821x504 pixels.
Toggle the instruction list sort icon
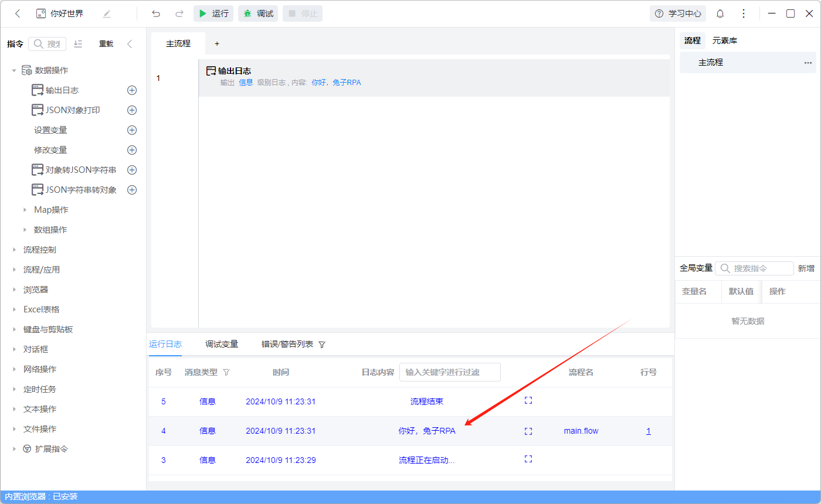coord(79,44)
